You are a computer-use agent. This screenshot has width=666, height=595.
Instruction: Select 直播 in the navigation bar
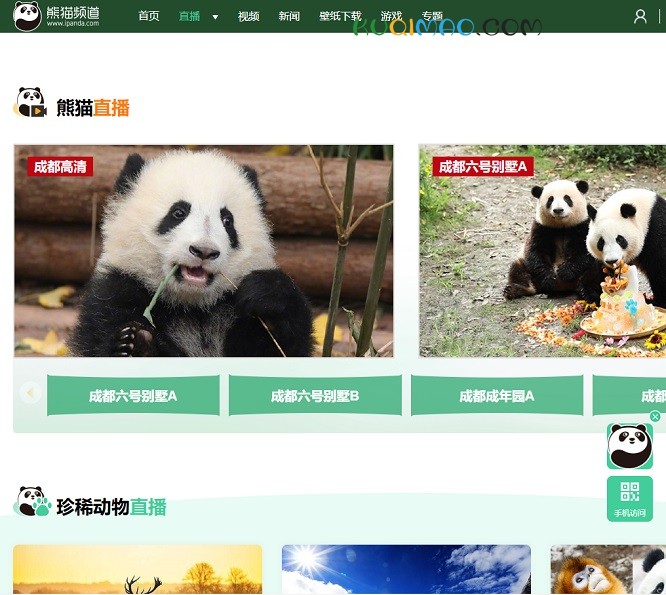tap(189, 16)
